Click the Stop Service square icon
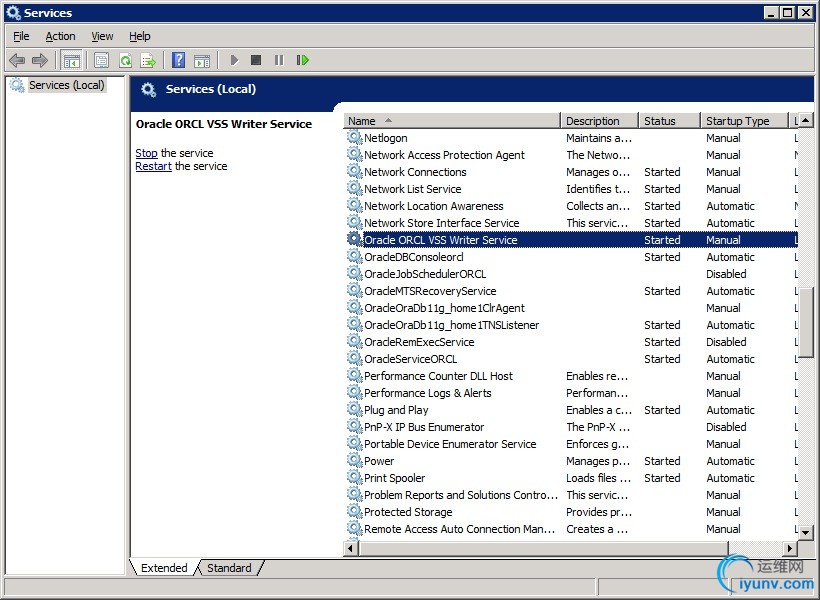This screenshot has height=600, width=820. pyautogui.click(x=256, y=60)
